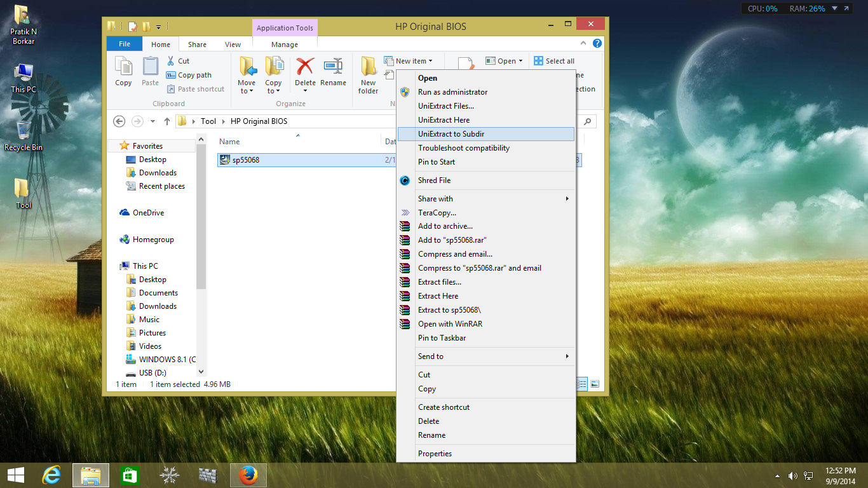Click the red X Delete icon
868x488 pixels.
click(x=305, y=66)
